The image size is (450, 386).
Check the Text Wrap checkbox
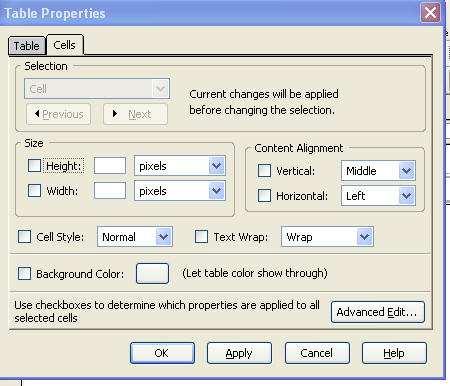pyautogui.click(x=201, y=237)
